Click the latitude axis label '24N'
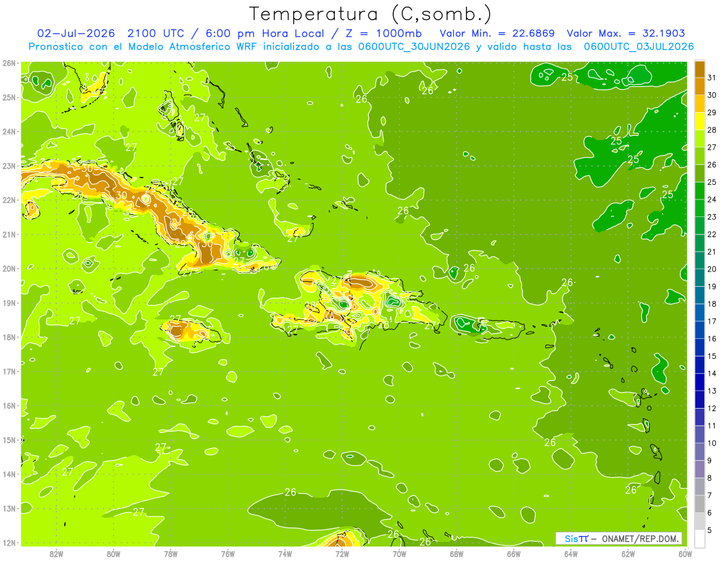728x562 pixels. coord(9,132)
